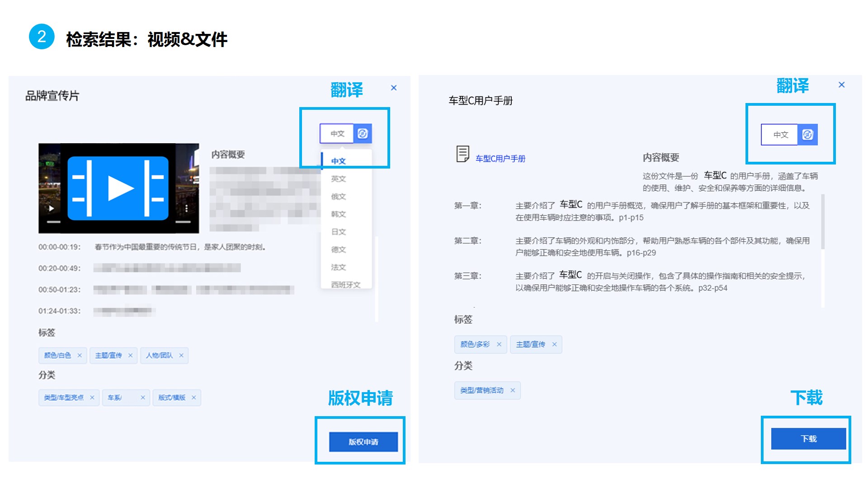The image size is (868, 488).
Task: Click the document icon beside 车型C用户手册 link
Action: click(462, 154)
